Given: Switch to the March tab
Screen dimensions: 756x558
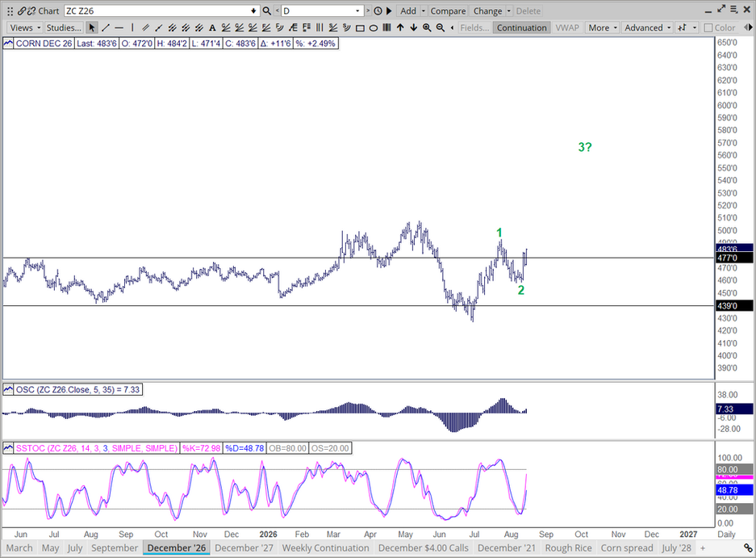Looking at the screenshot, I should coord(19,548).
